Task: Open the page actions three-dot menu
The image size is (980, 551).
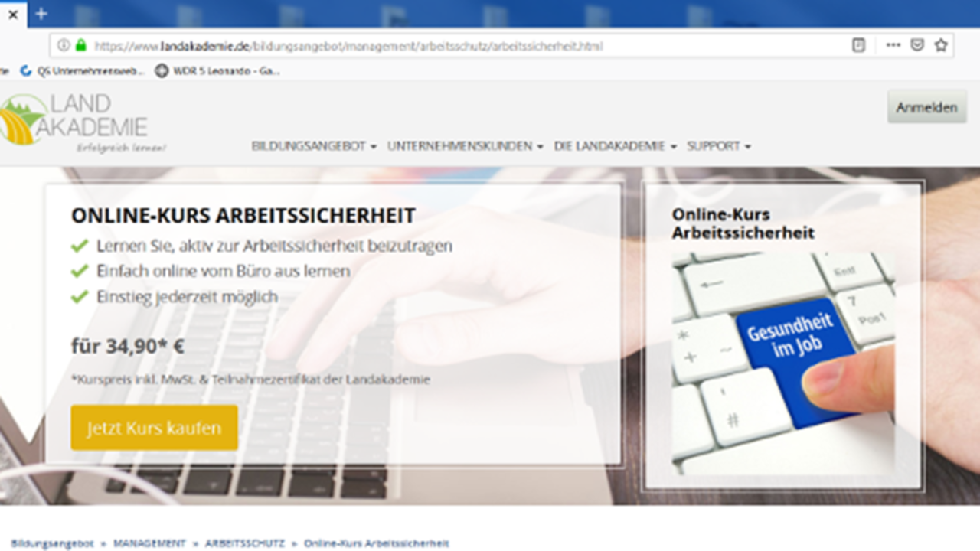Action: click(x=893, y=45)
